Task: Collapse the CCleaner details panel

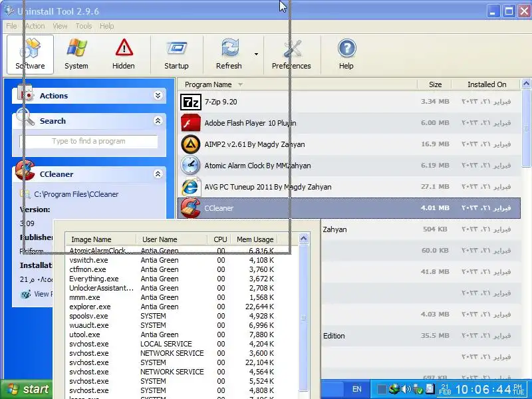Action: click(x=158, y=174)
